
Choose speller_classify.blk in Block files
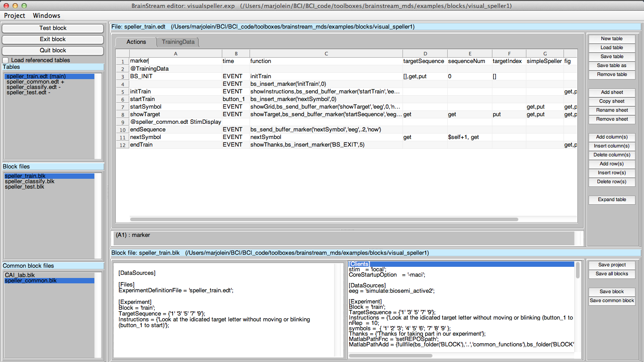(x=30, y=181)
